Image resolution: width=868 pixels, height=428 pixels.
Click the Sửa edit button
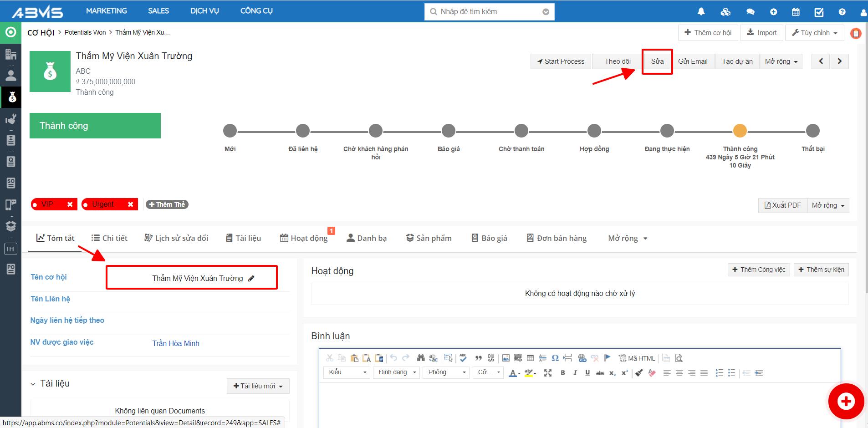coord(657,61)
